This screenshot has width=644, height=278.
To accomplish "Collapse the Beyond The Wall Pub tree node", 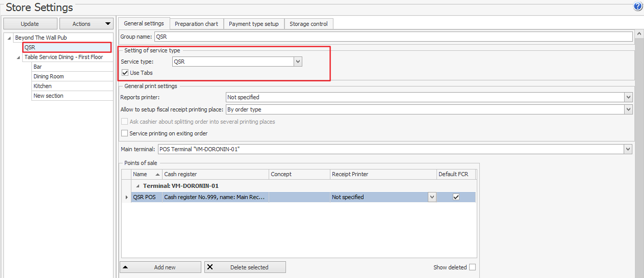I will (9, 38).
